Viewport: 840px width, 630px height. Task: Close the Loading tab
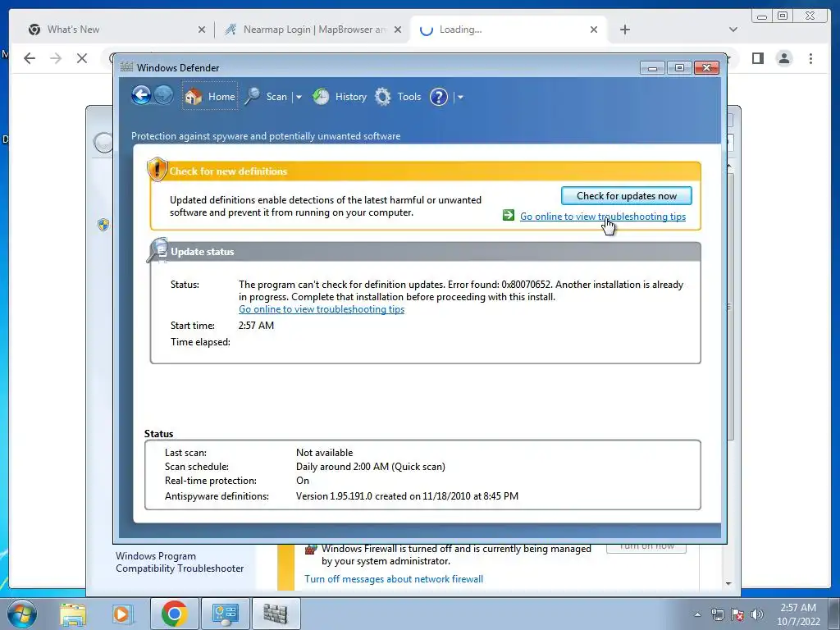[594, 30]
